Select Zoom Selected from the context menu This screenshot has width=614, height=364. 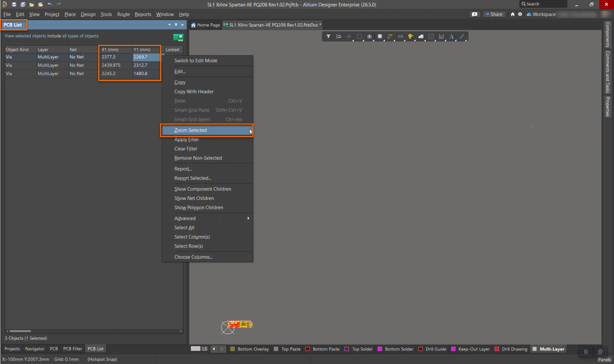coord(191,130)
